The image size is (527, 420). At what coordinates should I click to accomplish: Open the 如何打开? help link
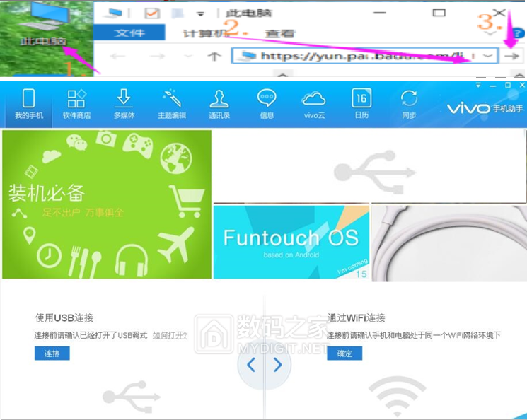(170, 335)
